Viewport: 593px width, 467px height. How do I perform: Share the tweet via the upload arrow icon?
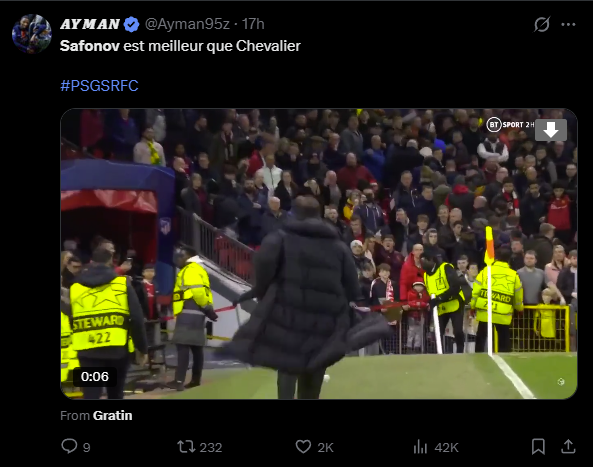coord(568,447)
